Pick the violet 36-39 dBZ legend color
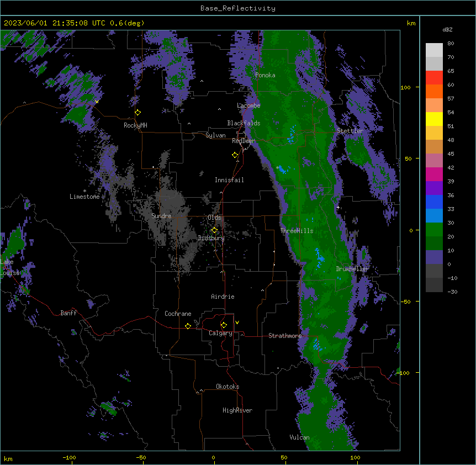The height and width of the screenshot is (465, 476). 434,188
